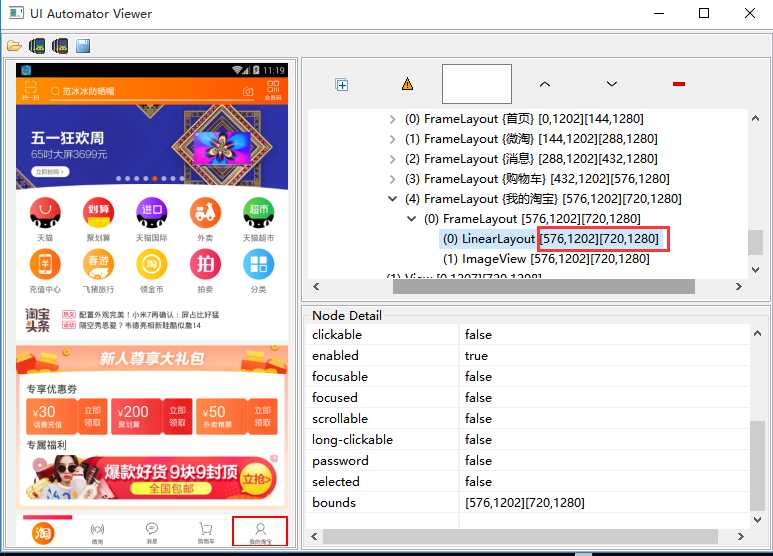Click the first Device Screenshot toolbar icon

pos(37,46)
